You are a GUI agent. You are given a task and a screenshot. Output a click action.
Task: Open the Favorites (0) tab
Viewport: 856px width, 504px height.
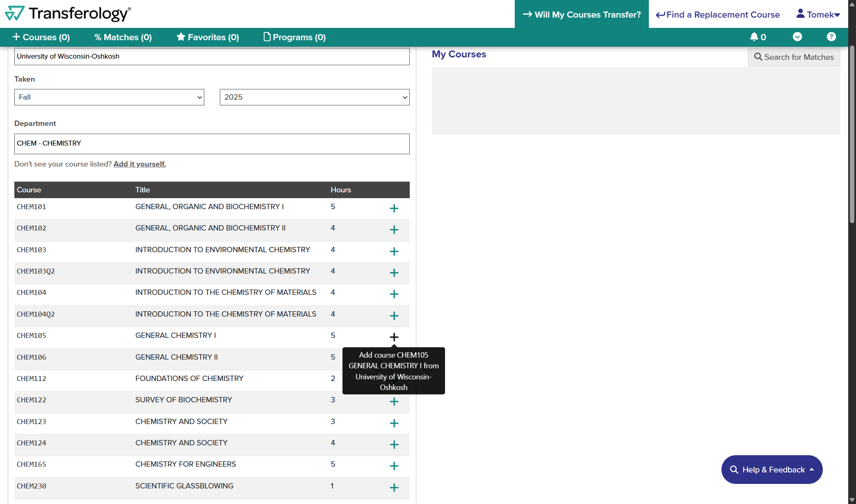208,37
